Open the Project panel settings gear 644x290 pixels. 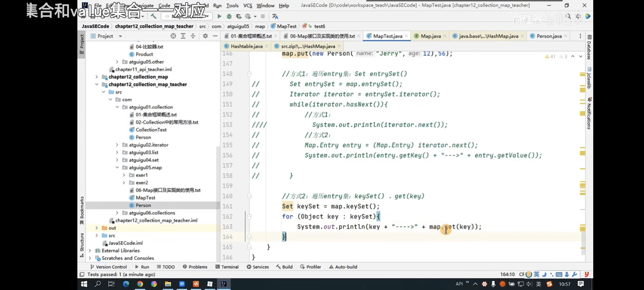tap(205, 36)
